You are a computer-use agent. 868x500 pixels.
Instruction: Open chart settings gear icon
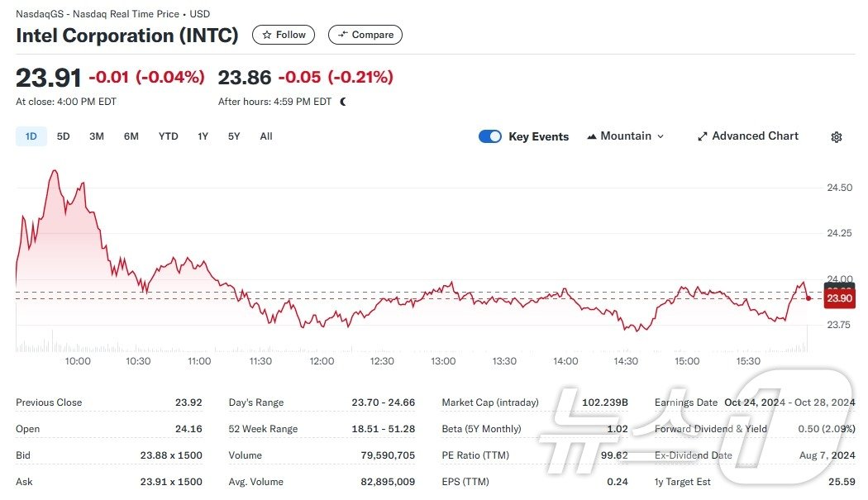point(836,137)
